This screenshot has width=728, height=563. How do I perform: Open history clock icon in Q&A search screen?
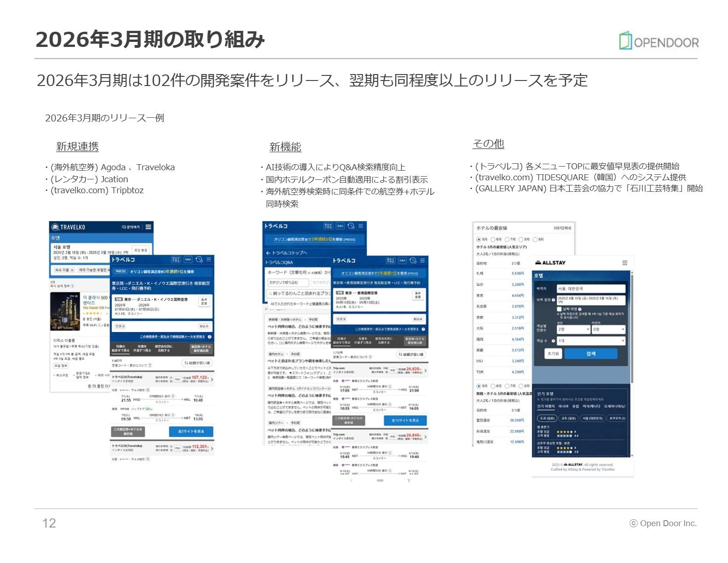(351, 226)
